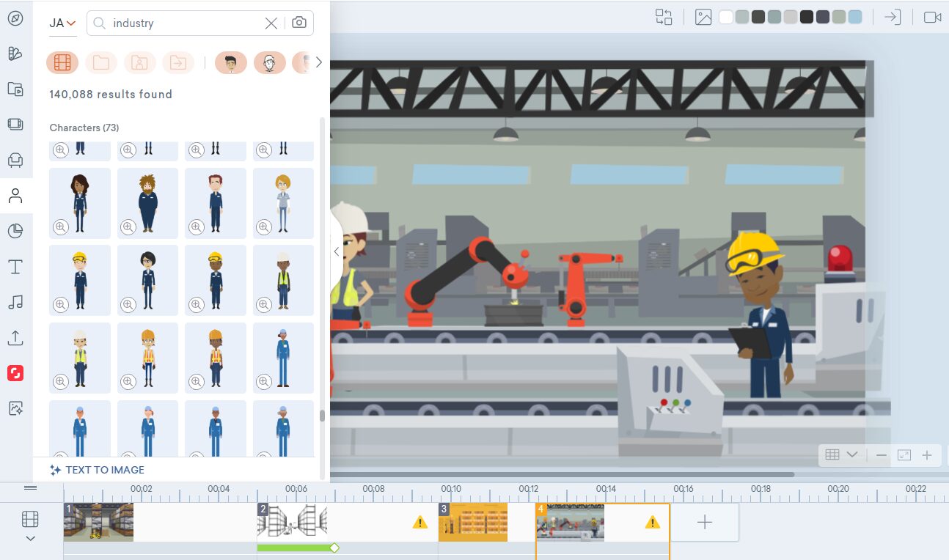949x560 pixels.
Task: Open the camera movement video icon
Action: pos(932,17)
